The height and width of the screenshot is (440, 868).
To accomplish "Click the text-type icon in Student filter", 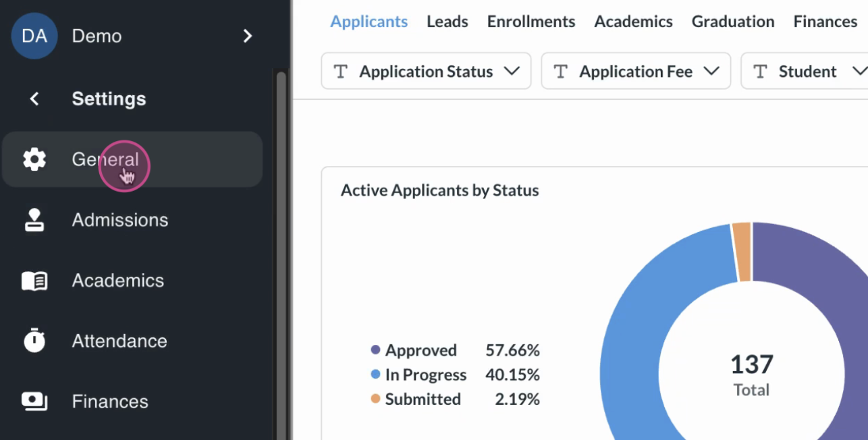I will tap(760, 72).
